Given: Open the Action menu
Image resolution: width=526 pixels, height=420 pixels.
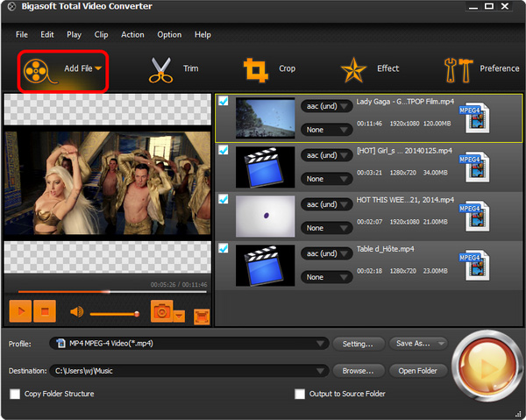Looking at the screenshot, I should 132,34.
